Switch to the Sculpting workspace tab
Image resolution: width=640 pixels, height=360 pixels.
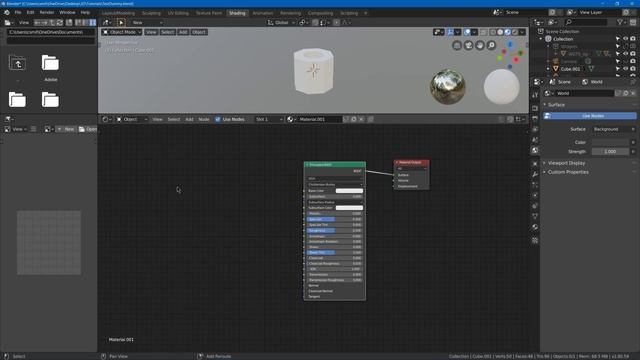pyautogui.click(x=151, y=13)
